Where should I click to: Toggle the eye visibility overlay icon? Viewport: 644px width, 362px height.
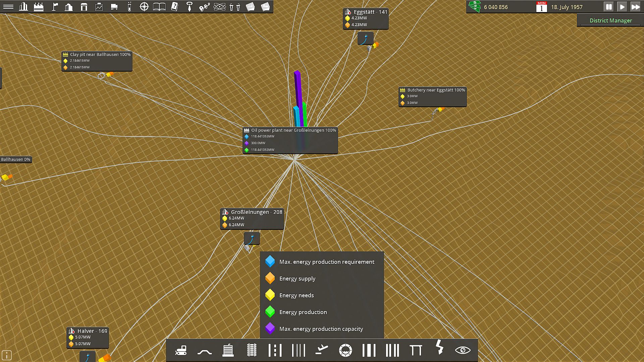pos(463,351)
